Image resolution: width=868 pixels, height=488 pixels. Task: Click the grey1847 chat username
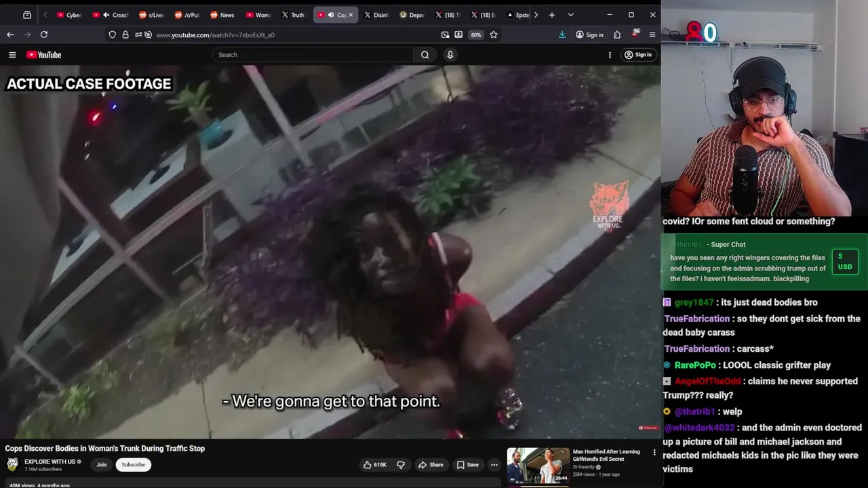point(694,302)
